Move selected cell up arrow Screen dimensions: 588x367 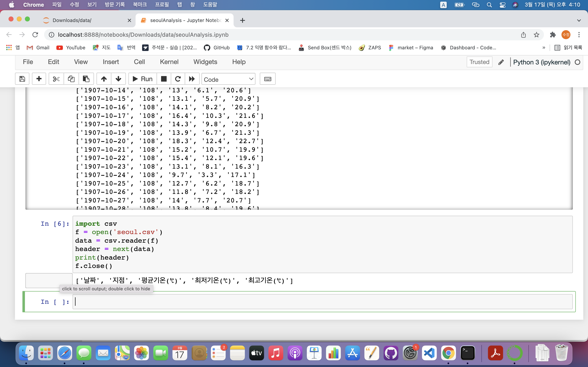pyautogui.click(x=104, y=79)
